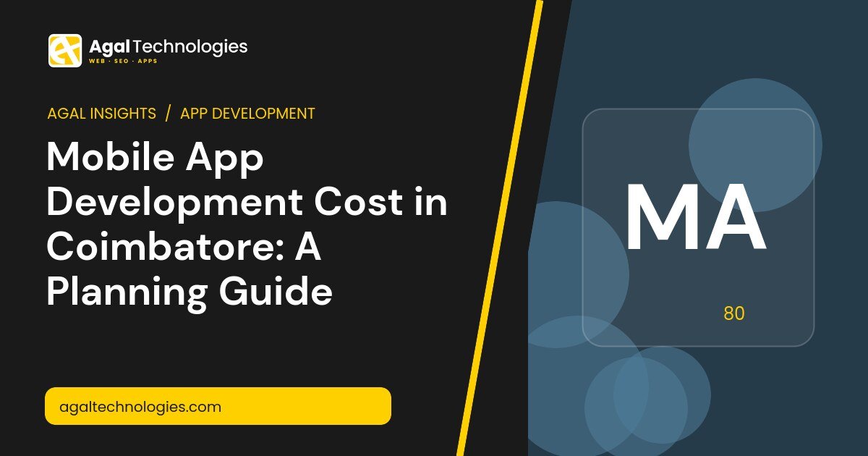This screenshot has width=868, height=456.
Task: Click the WEB · SEO · APPS tagline
Action: pyautogui.click(x=123, y=62)
